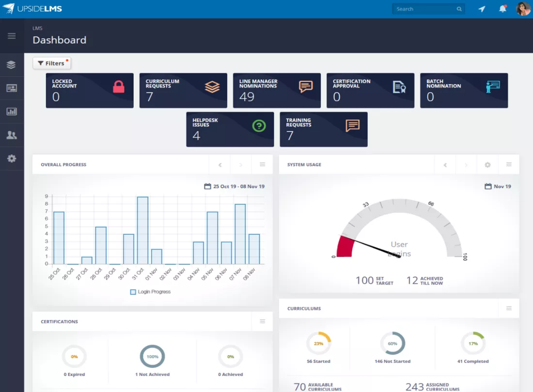Screen dimensions: 533x392
Task: Open the bar chart reports sidebar icon
Action: coord(12,111)
